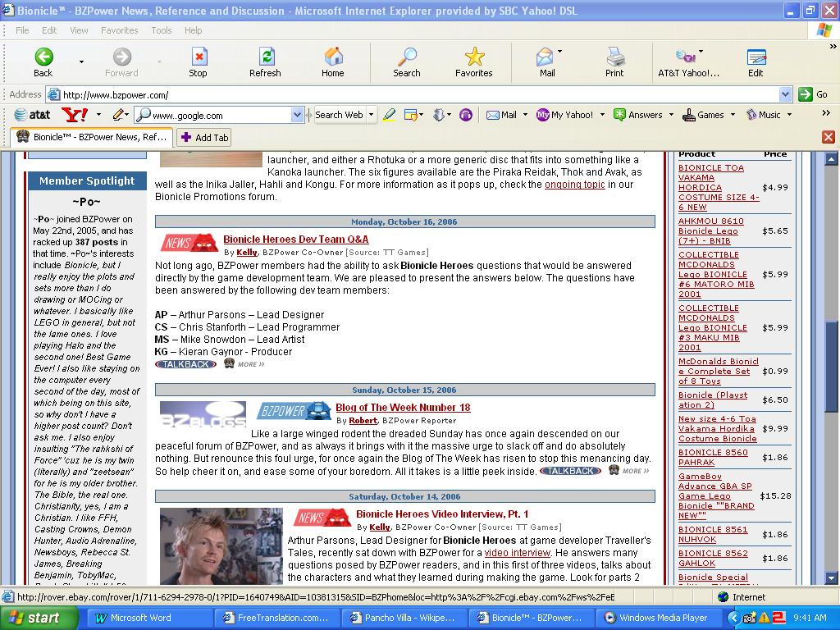The width and height of the screenshot is (840, 630).
Task: Expand the Games dropdown arrow
Action: pos(733,115)
